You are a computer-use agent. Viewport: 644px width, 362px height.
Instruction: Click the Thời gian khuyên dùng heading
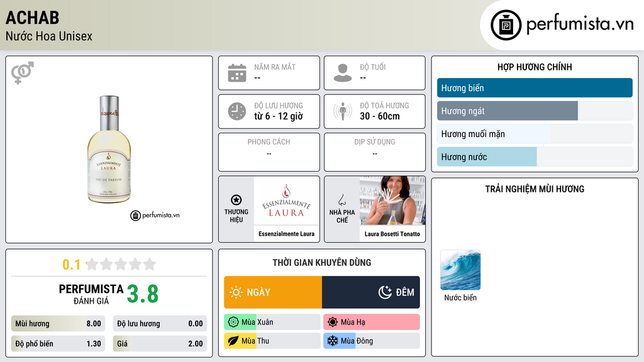point(322,263)
